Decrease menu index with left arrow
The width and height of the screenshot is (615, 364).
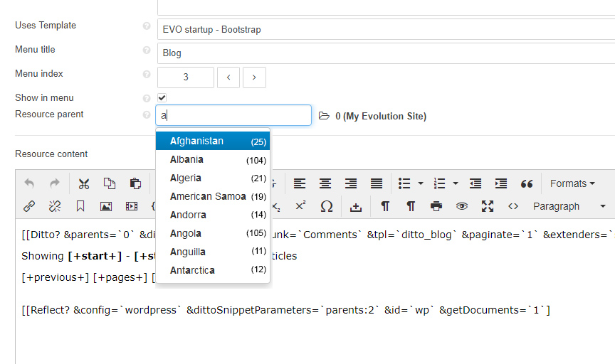[x=228, y=77]
